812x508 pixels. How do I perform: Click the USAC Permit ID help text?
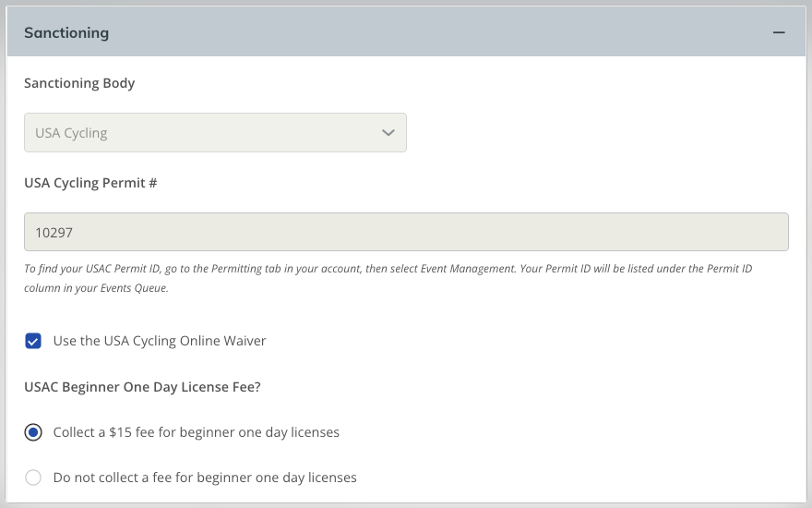tap(388, 278)
